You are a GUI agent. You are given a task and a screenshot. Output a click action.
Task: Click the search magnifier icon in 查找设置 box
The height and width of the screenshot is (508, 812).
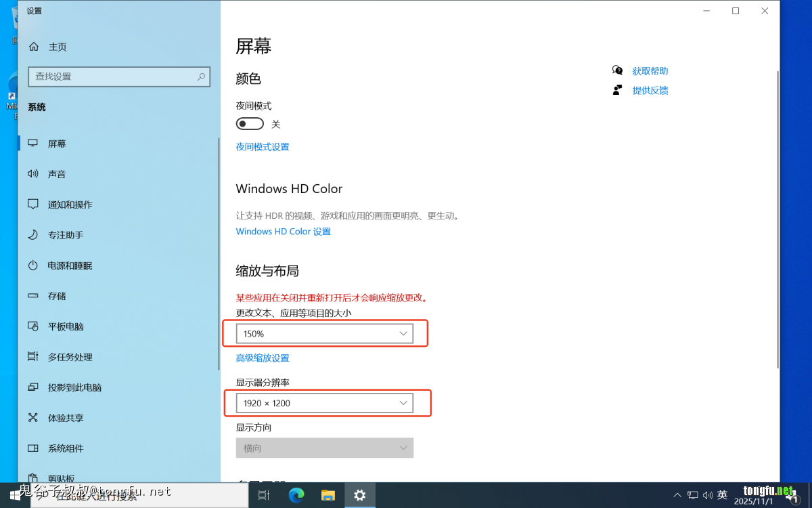pyautogui.click(x=201, y=77)
